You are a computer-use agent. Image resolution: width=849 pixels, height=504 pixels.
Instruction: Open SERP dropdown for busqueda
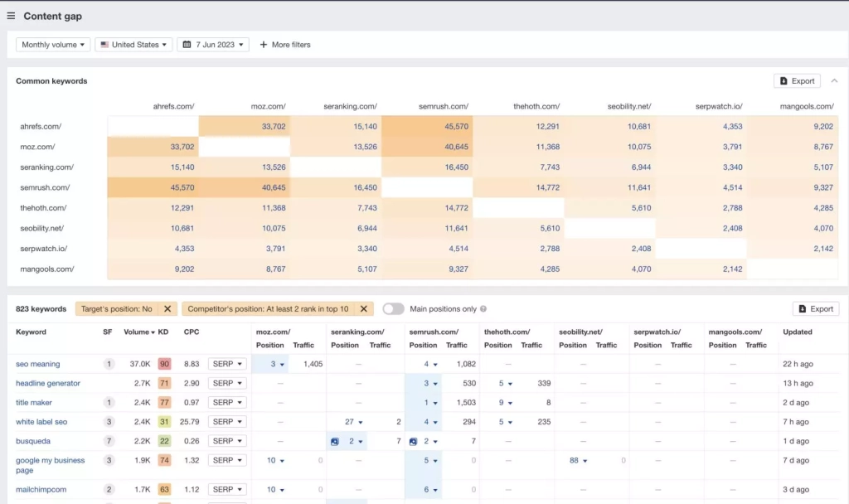(227, 441)
